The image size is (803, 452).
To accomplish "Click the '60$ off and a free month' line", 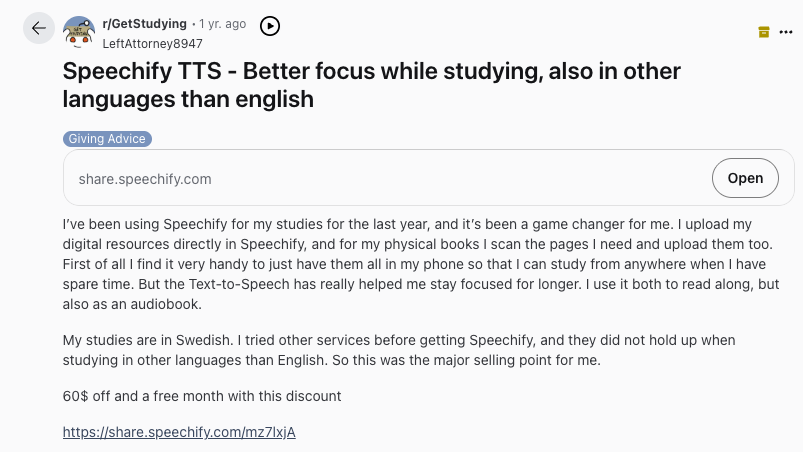I will pyautogui.click(x=202, y=396).
